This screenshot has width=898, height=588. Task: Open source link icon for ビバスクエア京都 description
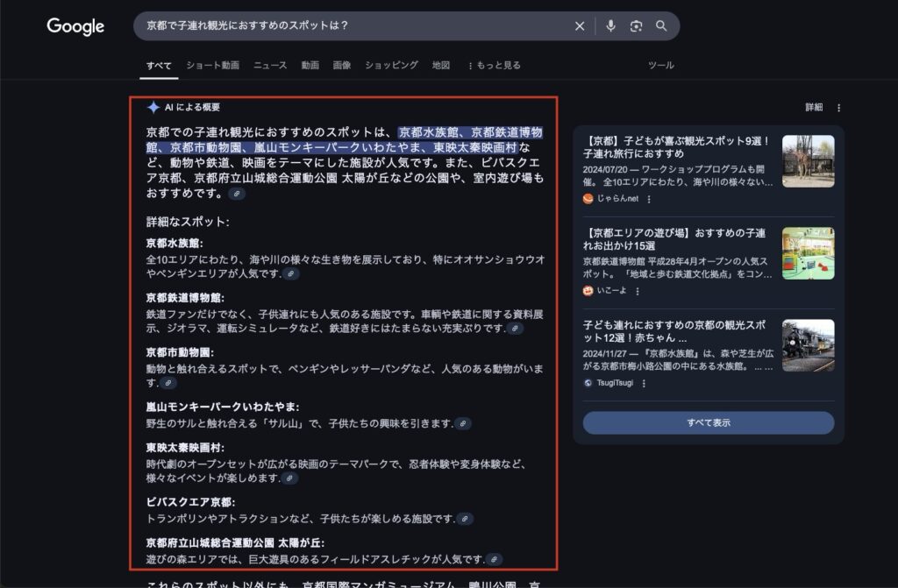[465, 519]
